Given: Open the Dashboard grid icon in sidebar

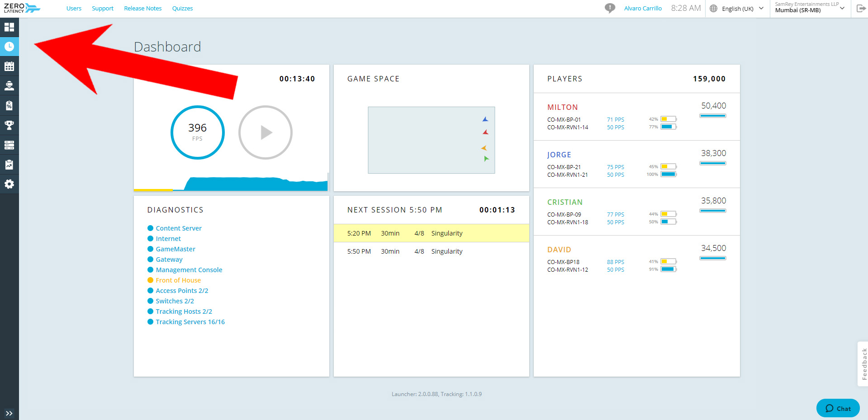Looking at the screenshot, I should click(9, 27).
